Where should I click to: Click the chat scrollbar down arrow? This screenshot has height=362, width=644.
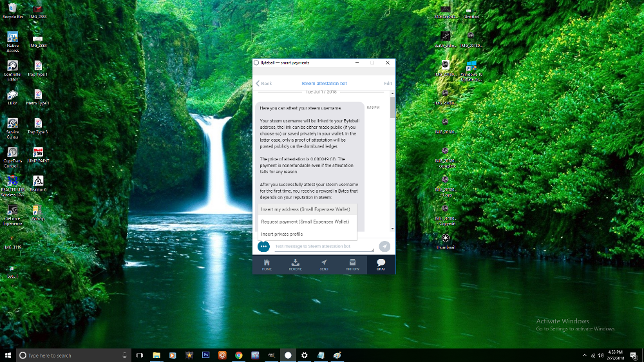pyautogui.click(x=393, y=229)
